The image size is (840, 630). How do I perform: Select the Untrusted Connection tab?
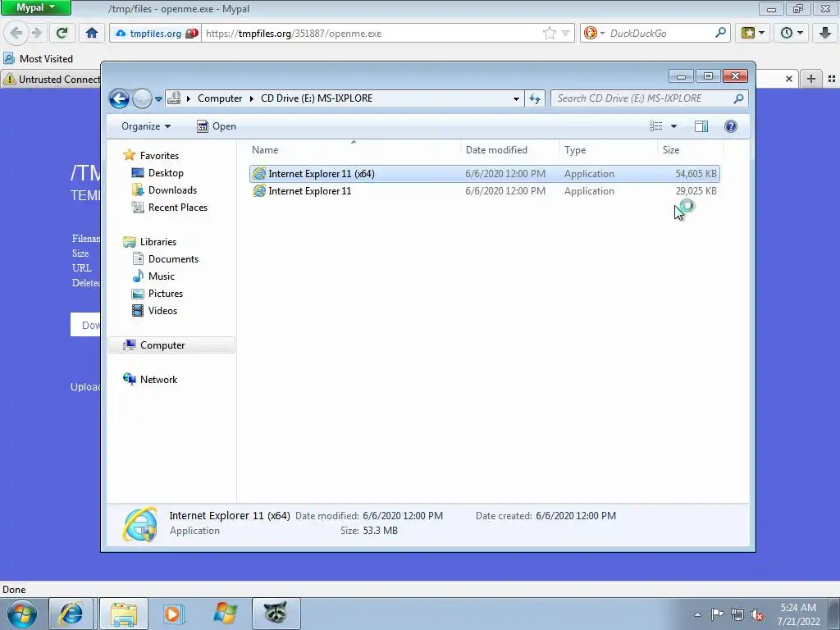point(52,80)
